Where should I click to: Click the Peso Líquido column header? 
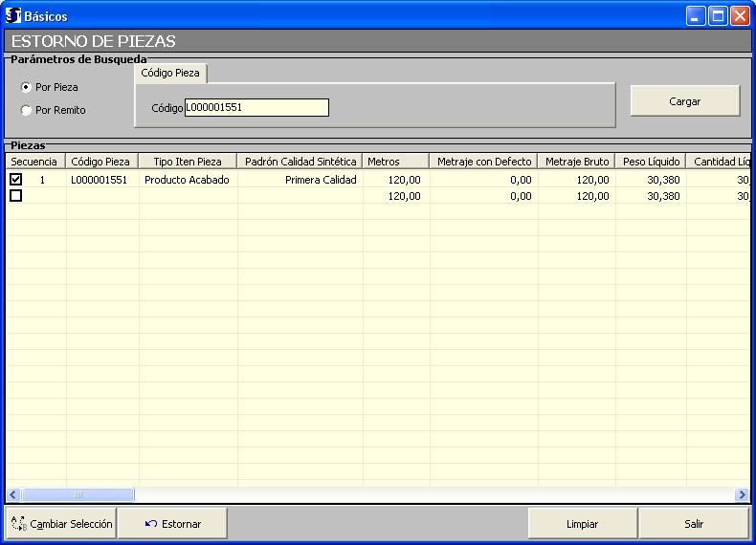click(651, 162)
